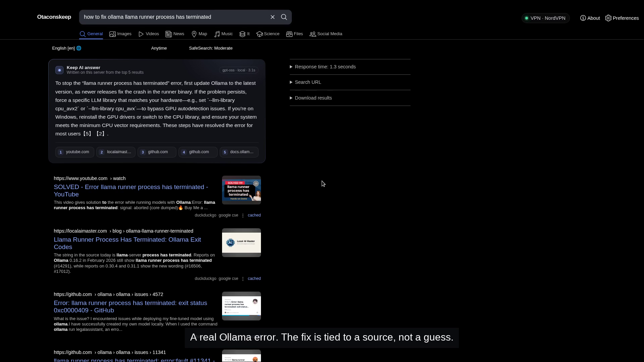This screenshot has height=362, width=644.
Task: Open cached link for YouTube result
Action: pyautogui.click(x=254, y=216)
